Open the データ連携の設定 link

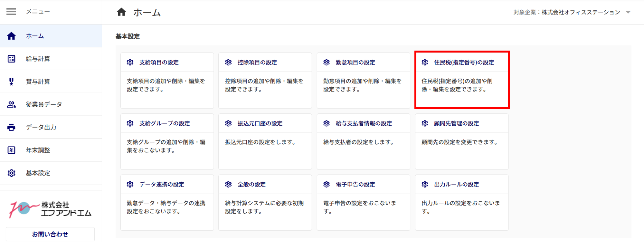162,184
